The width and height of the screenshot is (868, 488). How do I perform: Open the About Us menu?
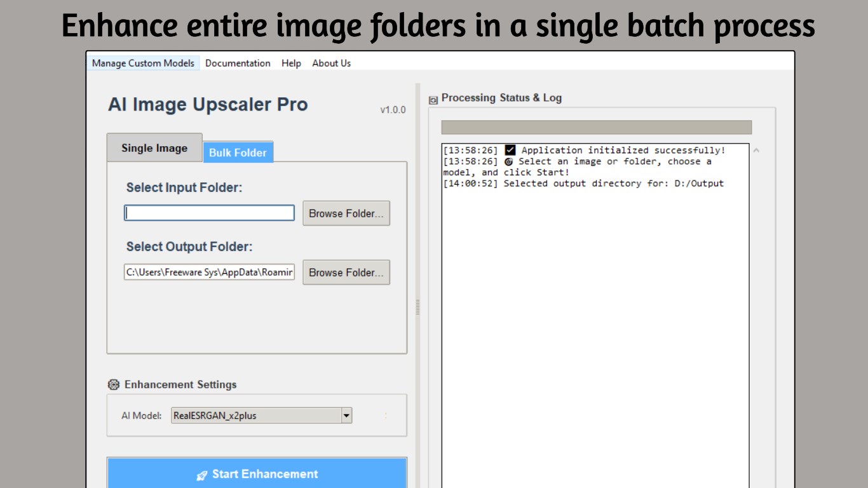tap(331, 63)
